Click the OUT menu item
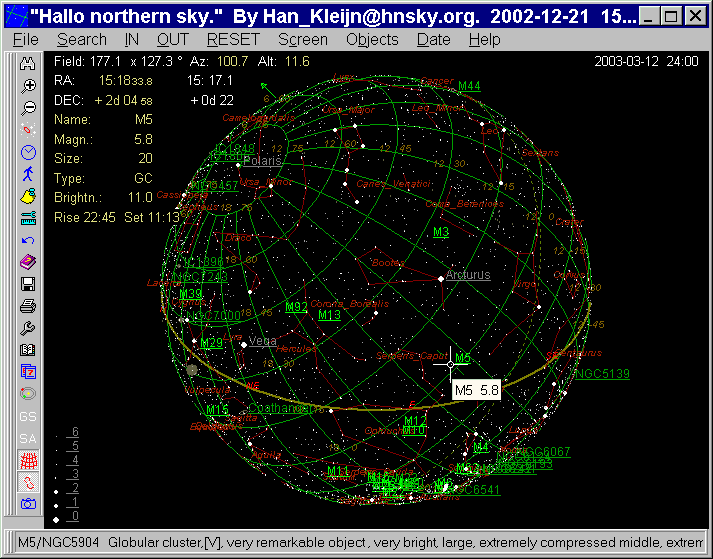Viewport: 713px width, 559px height. [173, 40]
